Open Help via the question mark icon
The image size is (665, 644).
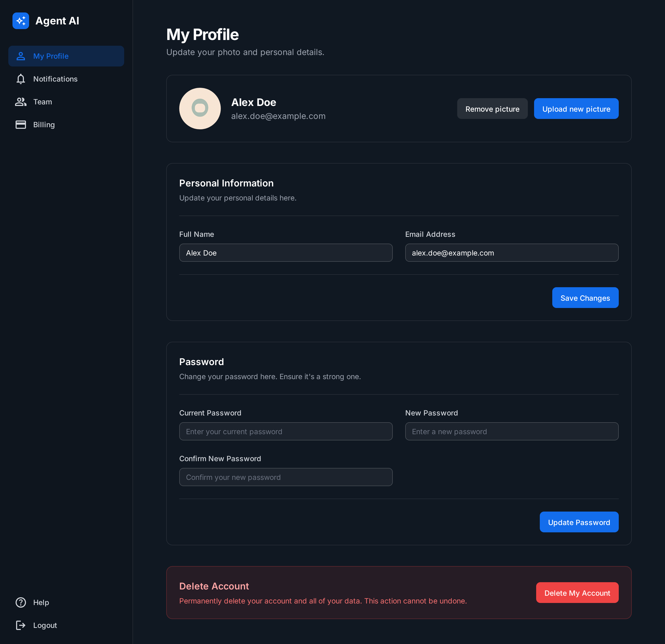21,602
